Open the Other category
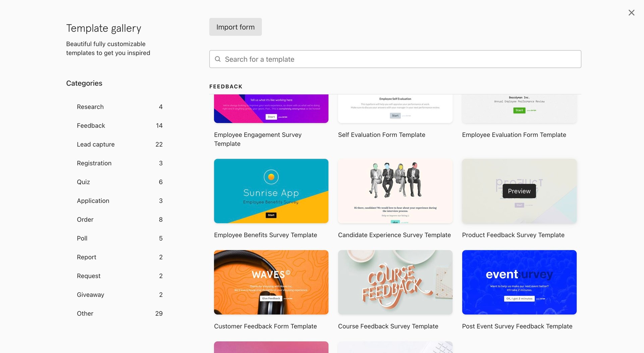The width and height of the screenshot is (644, 353). 120,313
